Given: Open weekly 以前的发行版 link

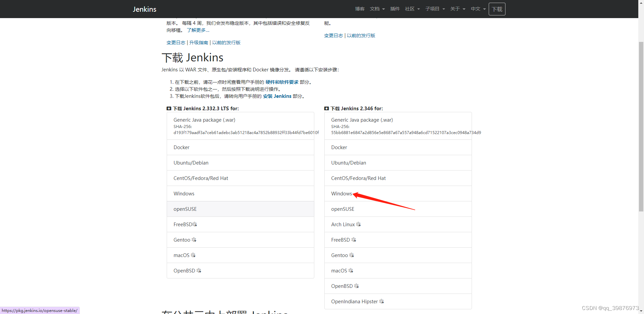Looking at the screenshot, I should click(x=361, y=36).
